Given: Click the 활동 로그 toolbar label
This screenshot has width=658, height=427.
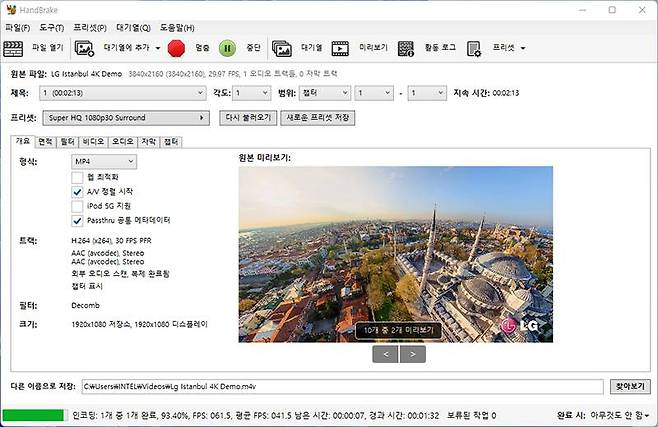Looking at the screenshot, I should (440, 48).
